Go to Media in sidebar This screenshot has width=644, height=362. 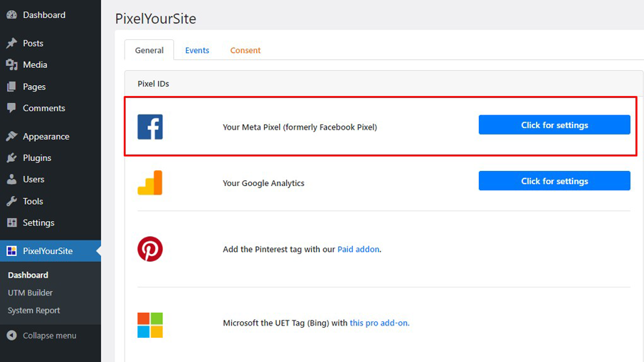pos(35,65)
